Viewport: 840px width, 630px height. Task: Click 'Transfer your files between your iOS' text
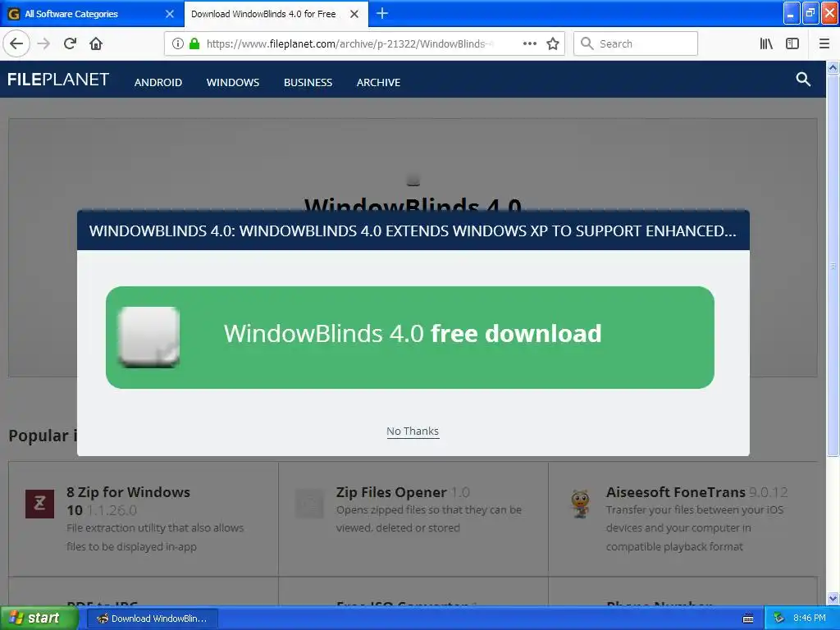[x=694, y=510]
